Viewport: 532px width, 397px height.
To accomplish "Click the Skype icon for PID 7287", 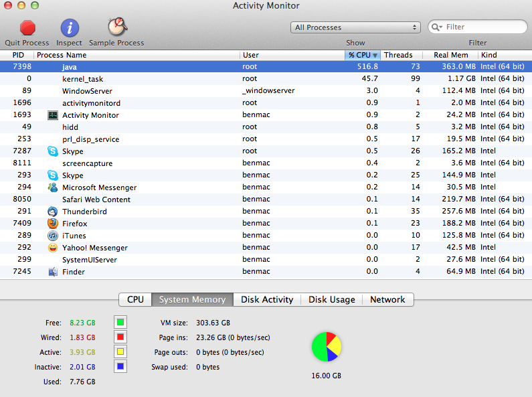I will [x=53, y=151].
